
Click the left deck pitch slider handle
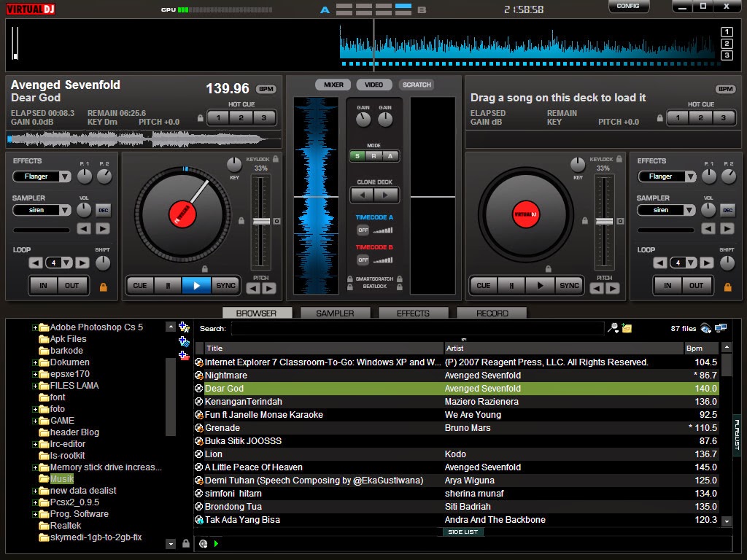tap(261, 222)
